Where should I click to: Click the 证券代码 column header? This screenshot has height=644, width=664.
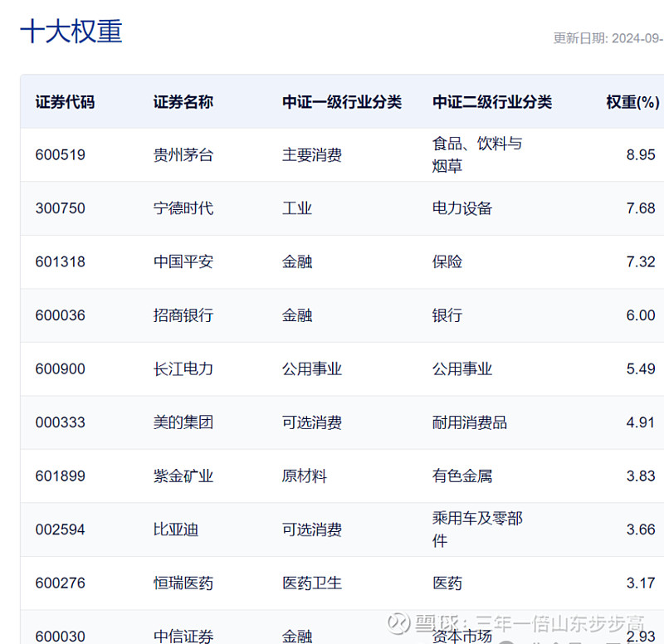pos(65,102)
